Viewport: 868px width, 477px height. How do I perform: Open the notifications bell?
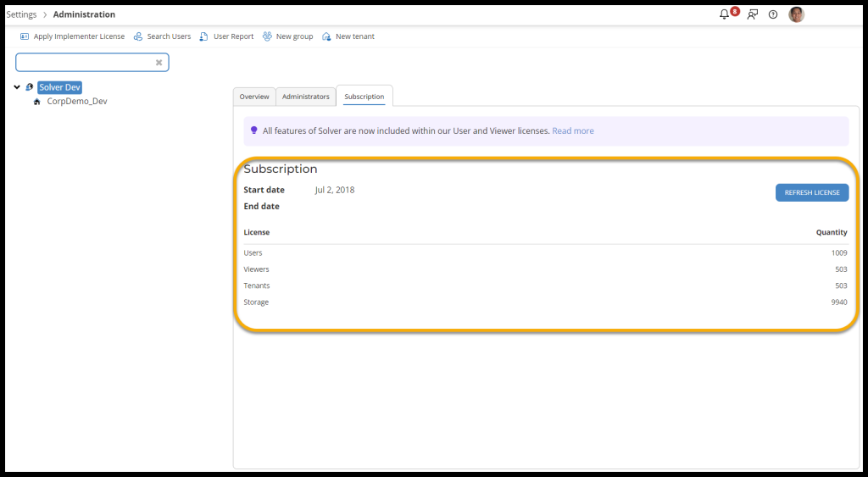click(x=725, y=14)
